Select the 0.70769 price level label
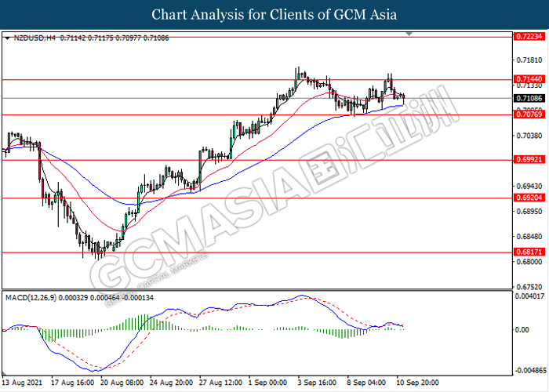Image resolution: width=549 pixels, height=392 pixels. pyautogui.click(x=529, y=114)
